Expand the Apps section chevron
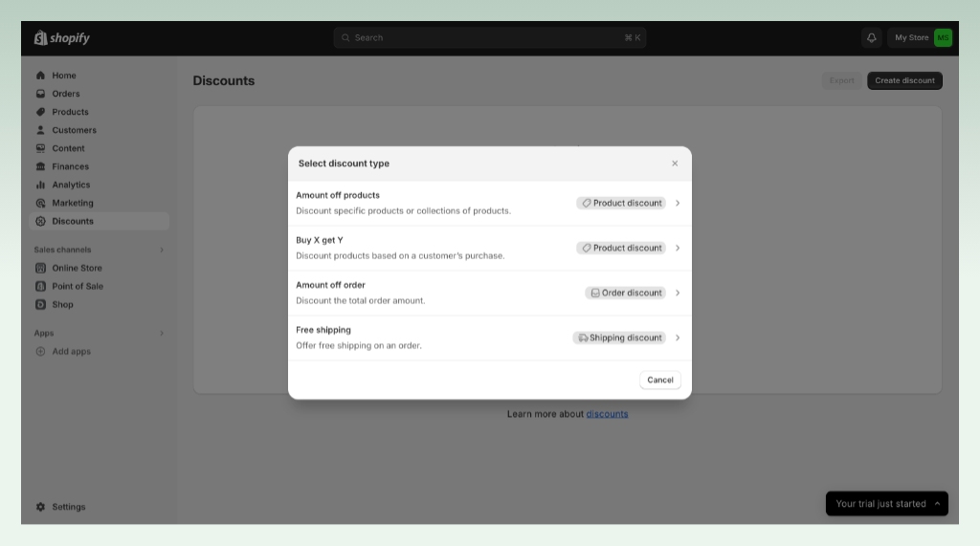 point(162,333)
